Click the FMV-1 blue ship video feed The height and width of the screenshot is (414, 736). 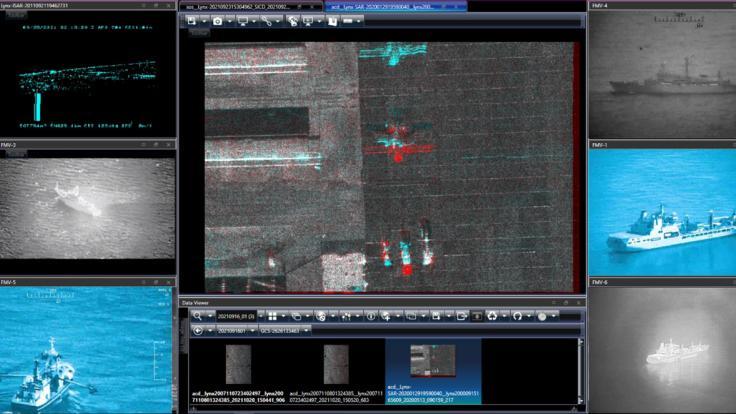pyautogui.click(x=662, y=213)
